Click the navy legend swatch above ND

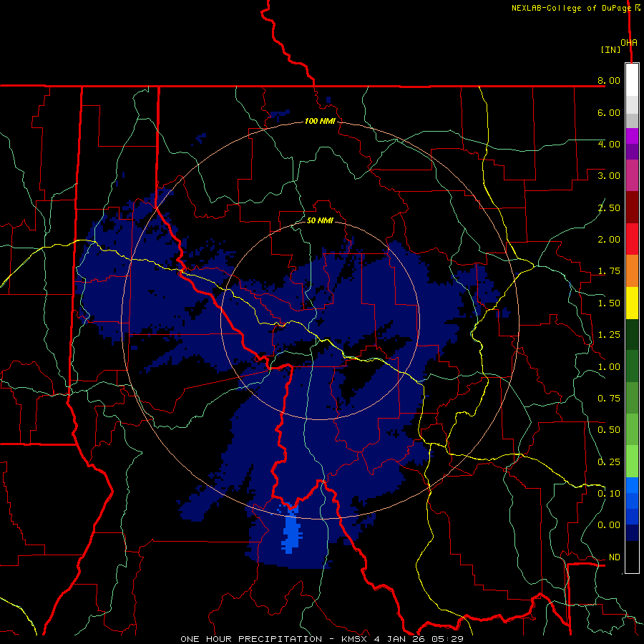click(x=632, y=533)
